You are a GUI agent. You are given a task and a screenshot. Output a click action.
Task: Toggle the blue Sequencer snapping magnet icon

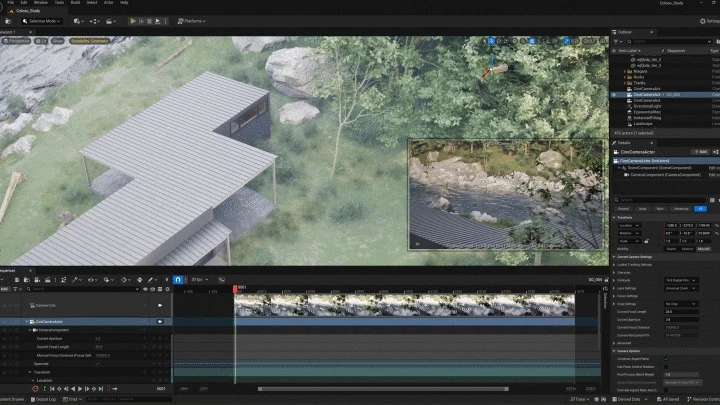(x=178, y=280)
